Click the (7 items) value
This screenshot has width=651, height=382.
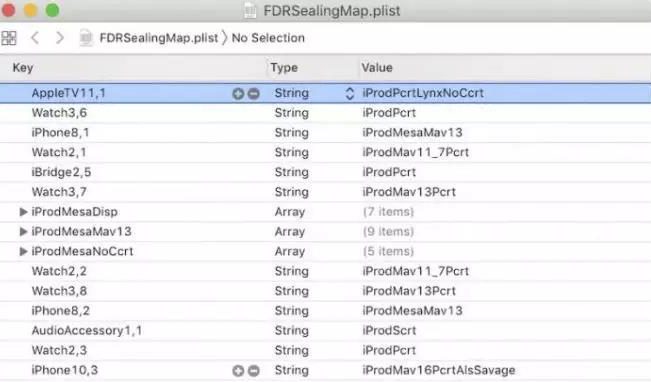tap(388, 212)
